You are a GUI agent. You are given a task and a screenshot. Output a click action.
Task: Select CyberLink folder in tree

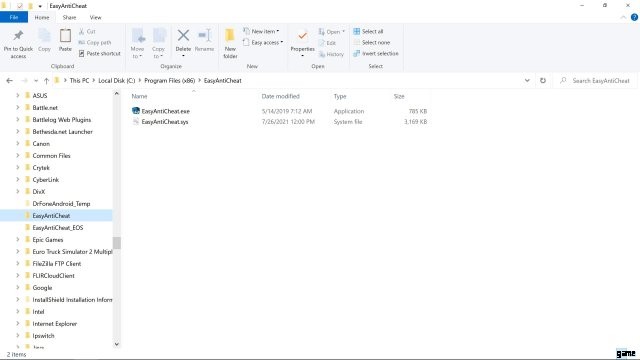point(46,180)
